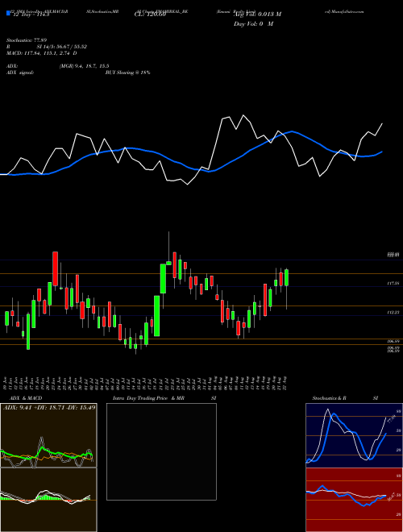The width and height of the screenshot is (403, 532).
Task: Click the blue moving average line's highest crest
Action: click(x=292, y=131)
